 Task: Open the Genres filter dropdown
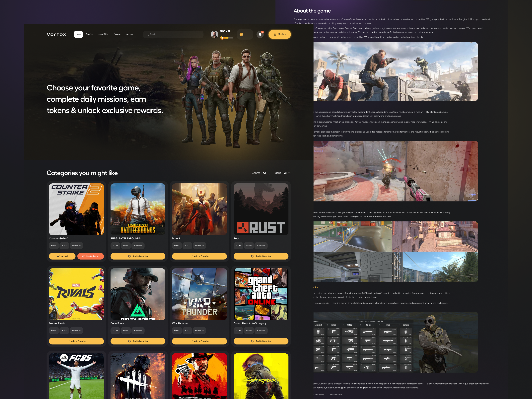tap(266, 173)
